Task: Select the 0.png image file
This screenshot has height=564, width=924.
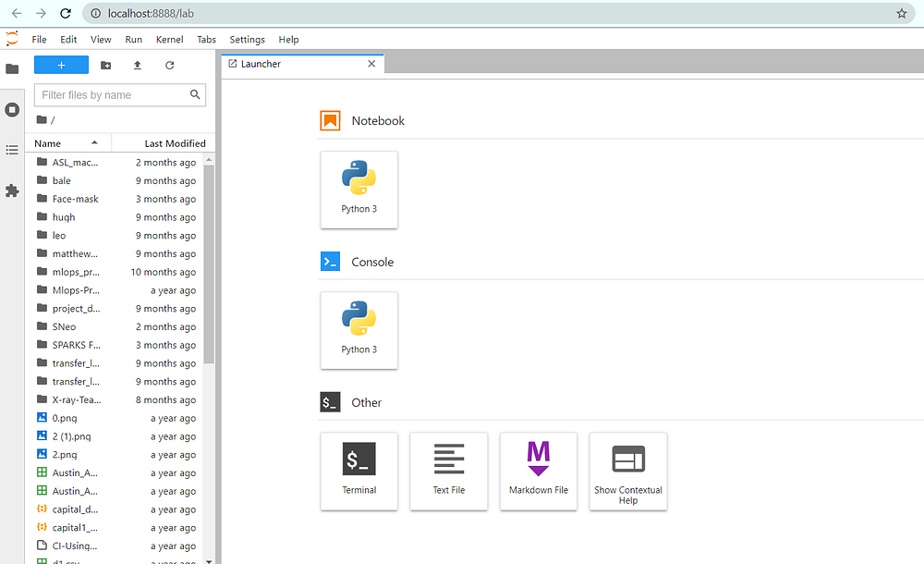Action: 116,418
